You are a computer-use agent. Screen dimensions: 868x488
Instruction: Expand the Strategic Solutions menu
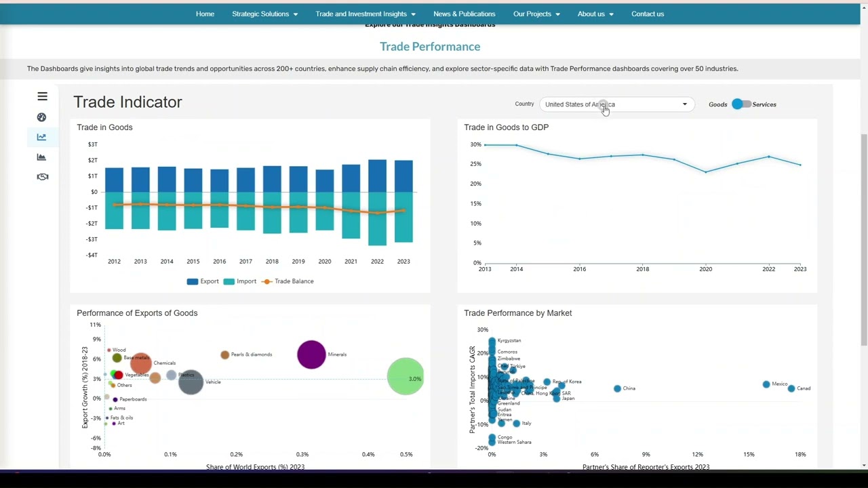click(264, 14)
